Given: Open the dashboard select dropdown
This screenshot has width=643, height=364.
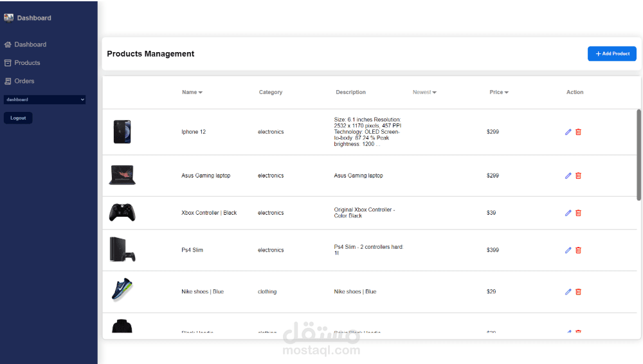Looking at the screenshot, I should coord(45,99).
